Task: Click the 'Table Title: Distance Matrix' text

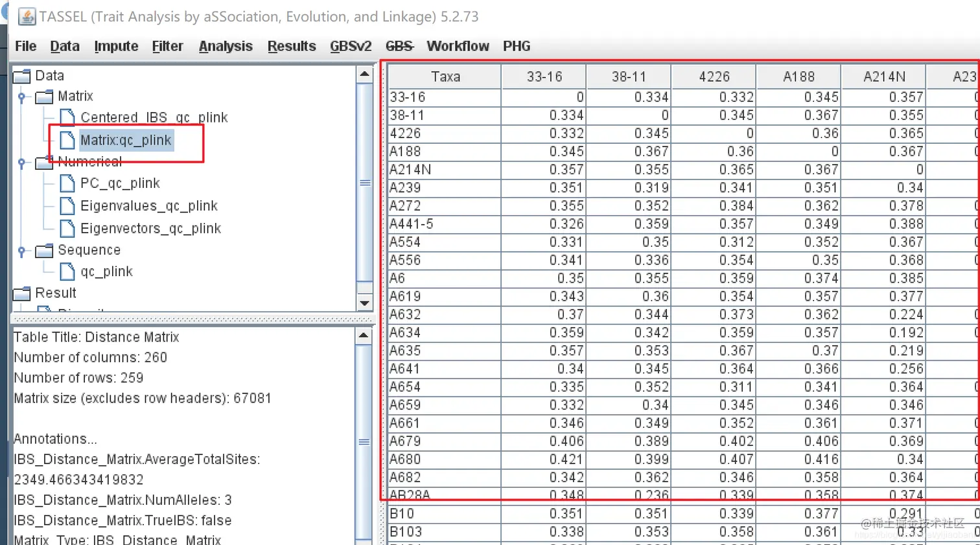Action: (x=96, y=337)
